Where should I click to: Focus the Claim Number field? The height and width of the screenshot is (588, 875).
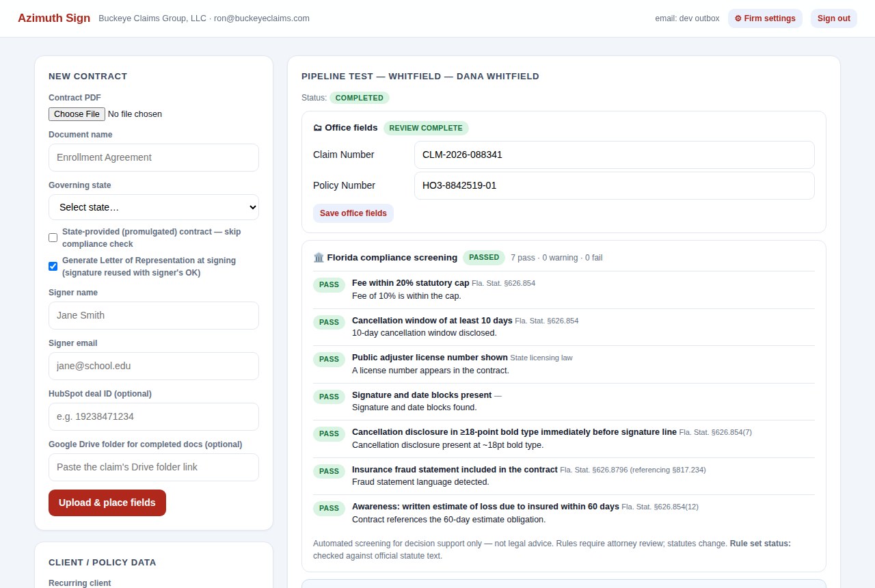[x=615, y=155]
